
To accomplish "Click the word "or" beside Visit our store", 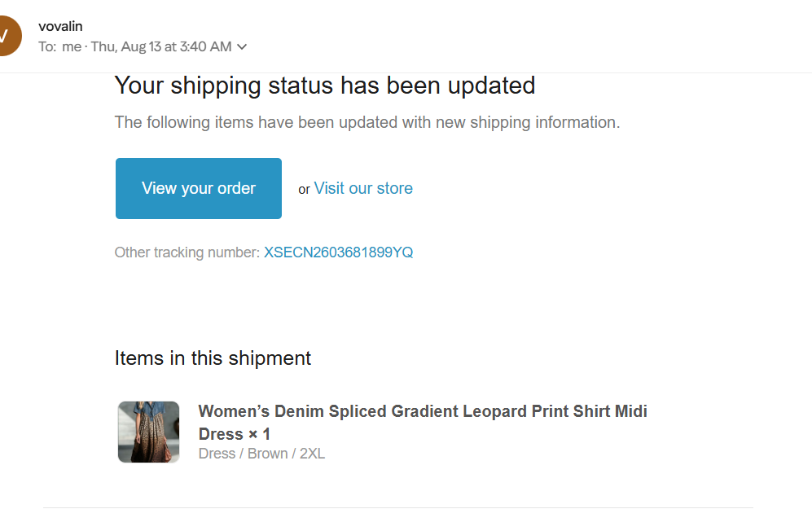I will click(x=304, y=190).
